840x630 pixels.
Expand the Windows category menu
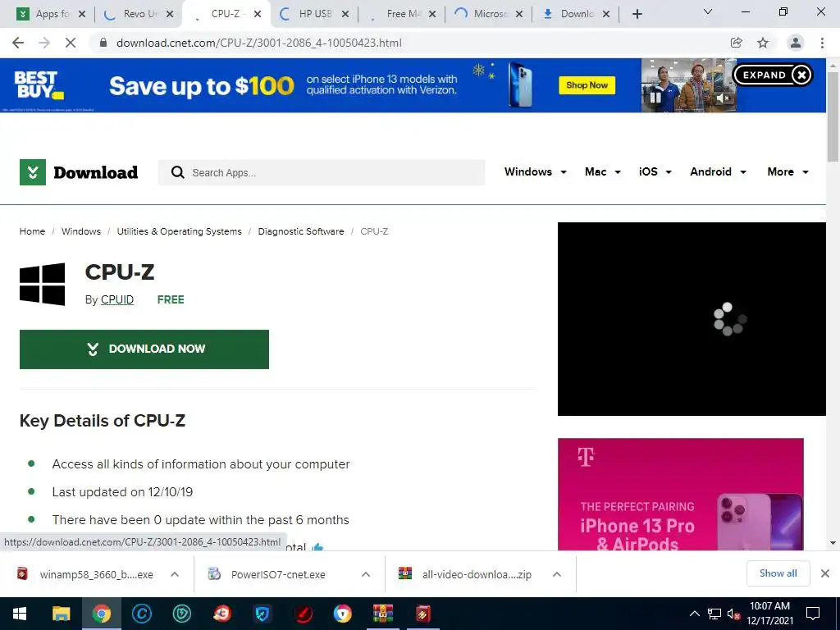click(535, 172)
